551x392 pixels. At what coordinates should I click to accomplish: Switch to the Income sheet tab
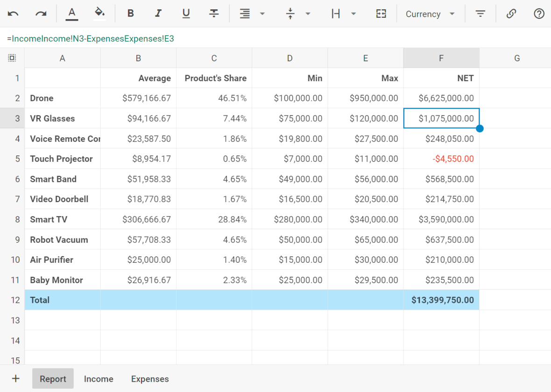99,378
